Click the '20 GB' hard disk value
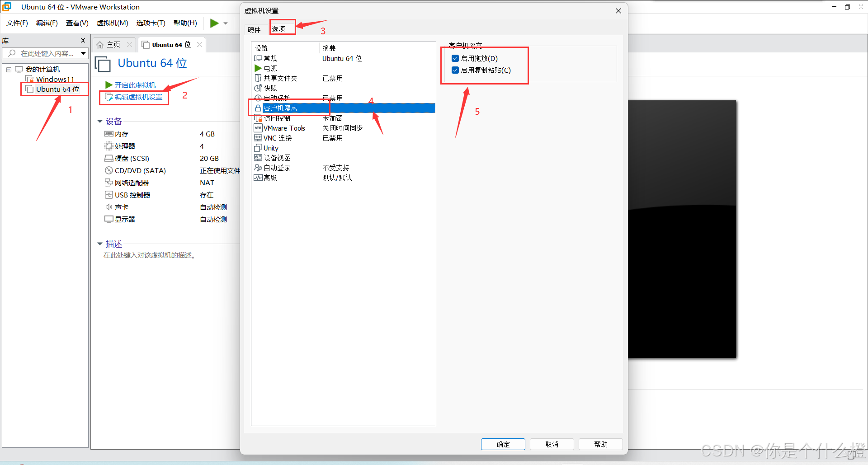868x465 pixels. point(209,158)
